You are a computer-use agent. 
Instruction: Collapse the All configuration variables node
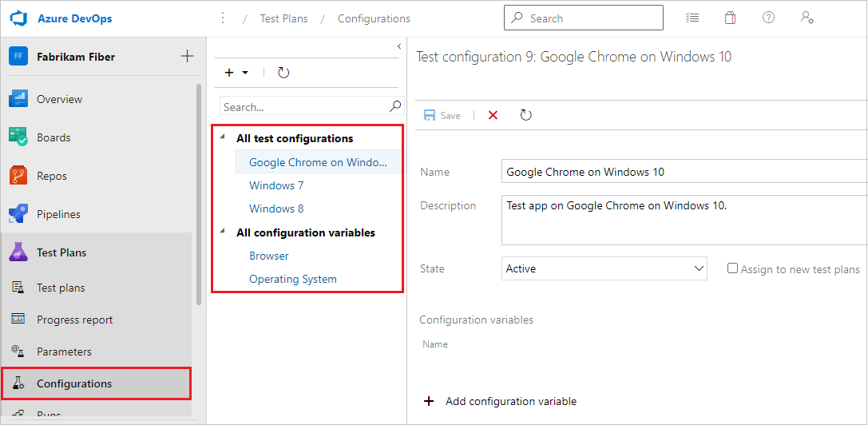tap(222, 232)
